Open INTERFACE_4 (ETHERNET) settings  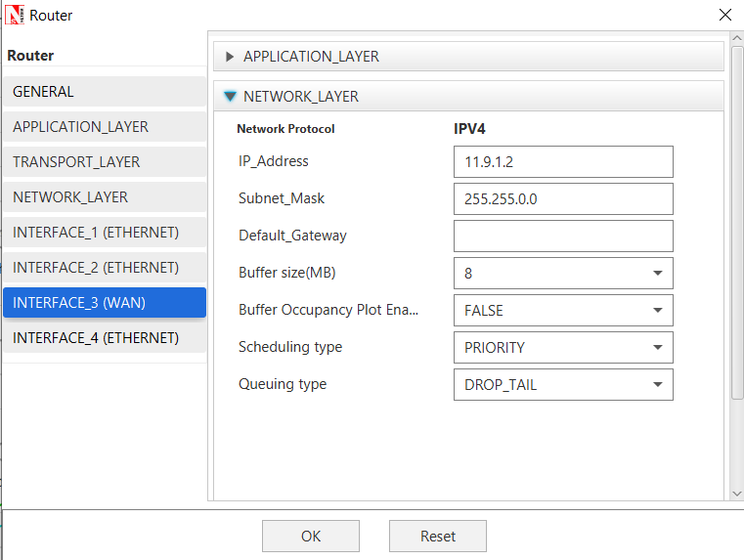(104, 338)
